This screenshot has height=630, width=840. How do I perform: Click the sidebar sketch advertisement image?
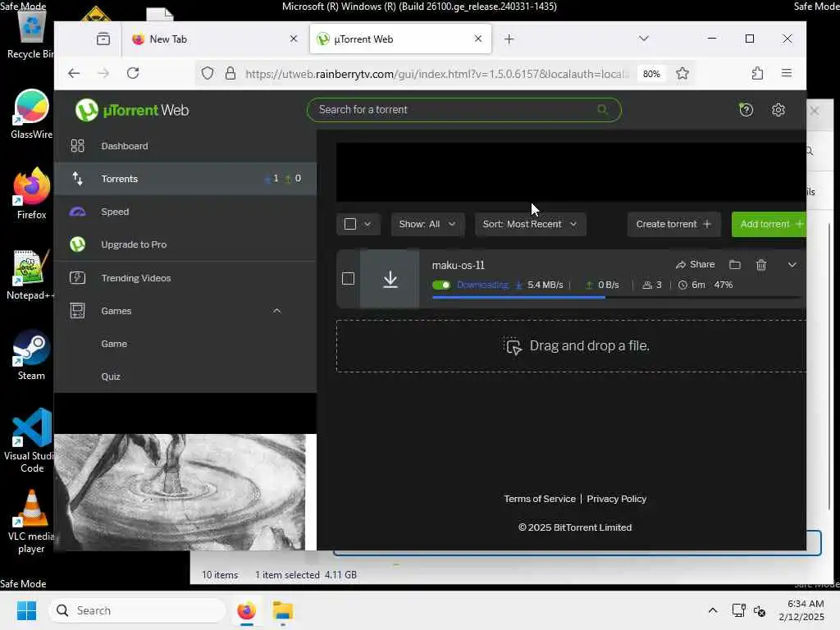point(180,492)
